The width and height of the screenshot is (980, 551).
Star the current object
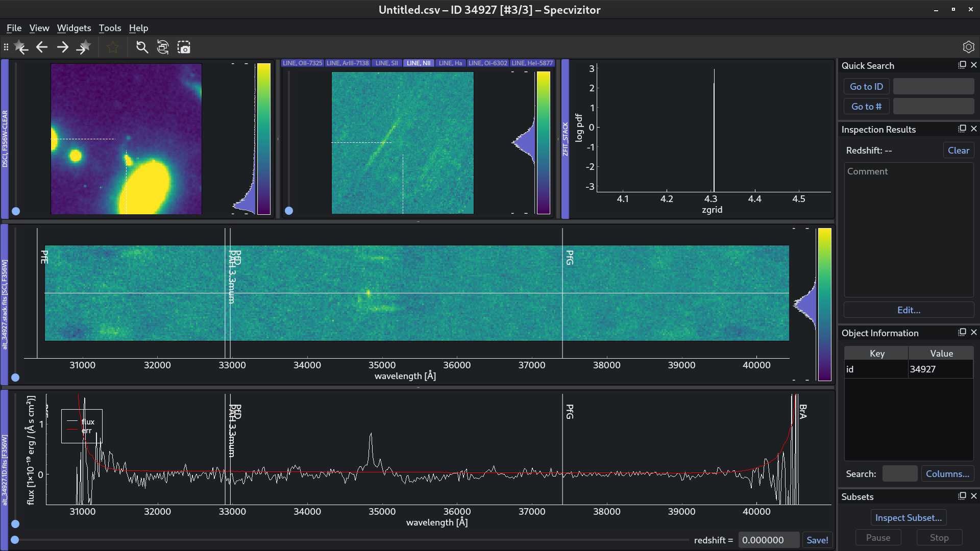tap(113, 47)
